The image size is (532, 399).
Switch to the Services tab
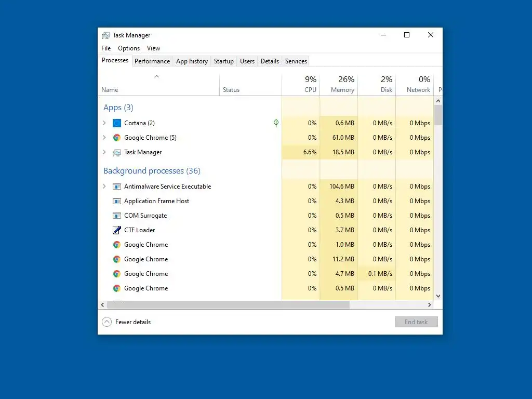coord(296,61)
